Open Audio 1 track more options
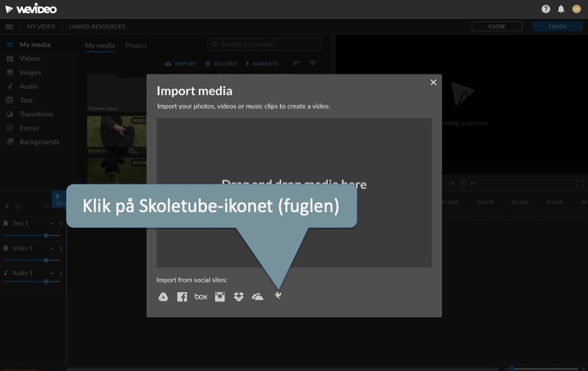Viewport: 588px width, 371px height. (x=61, y=274)
